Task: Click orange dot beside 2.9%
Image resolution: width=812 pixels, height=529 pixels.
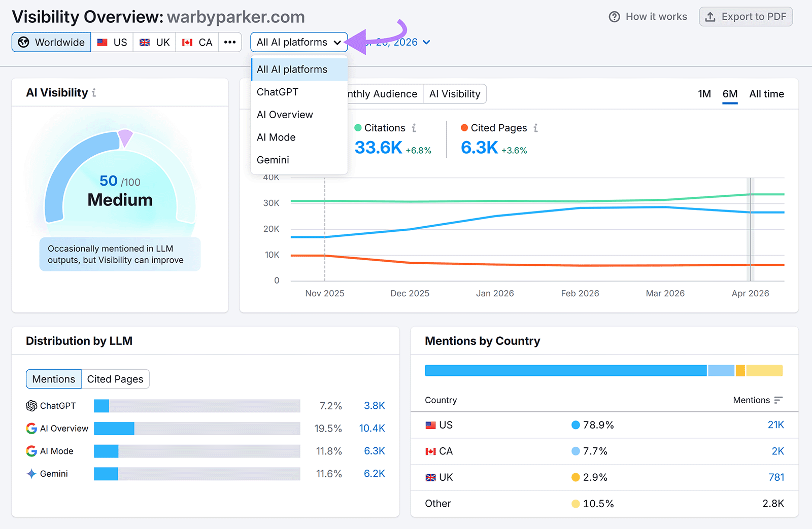Action: [x=576, y=477]
